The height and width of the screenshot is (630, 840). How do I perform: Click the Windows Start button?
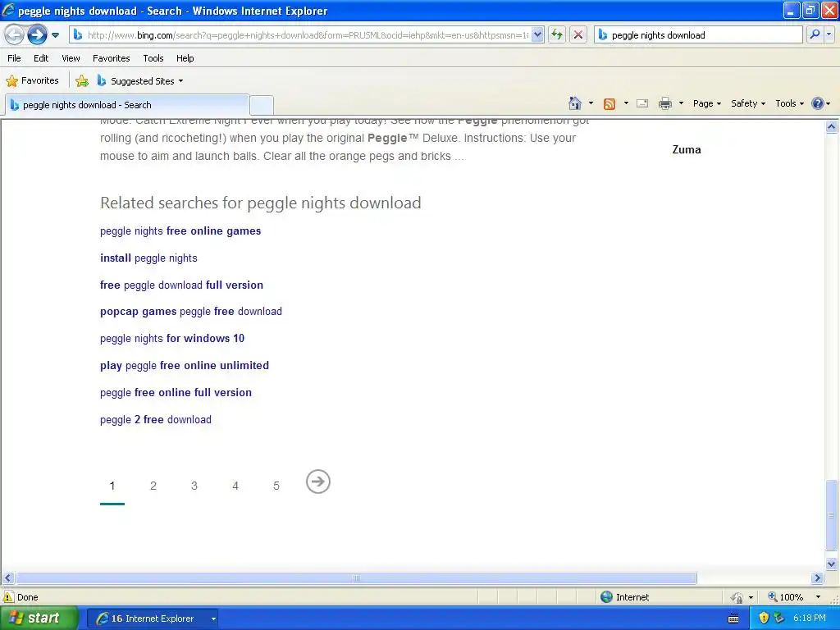click(39, 619)
